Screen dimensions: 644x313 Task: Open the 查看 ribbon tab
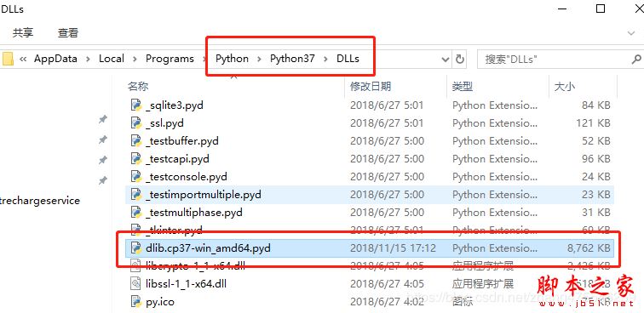pyautogui.click(x=68, y=33)
